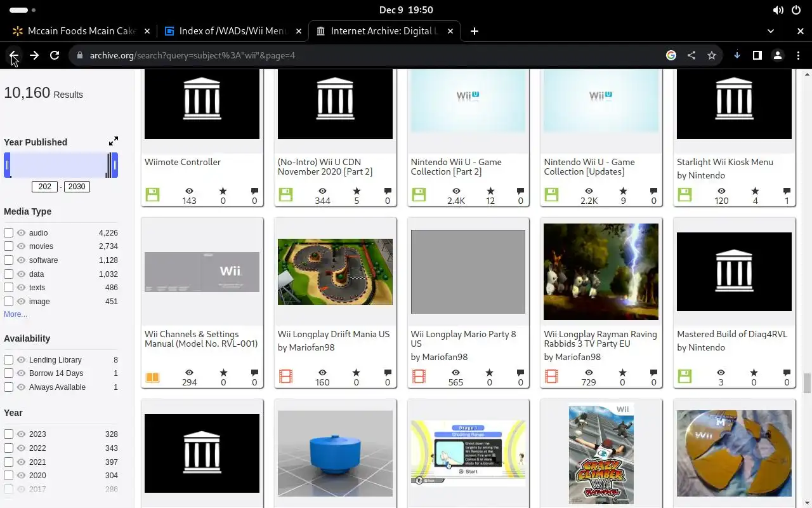Check the texts media type checkbox
This screenshot has height=508, width=812.
[9, 288]
